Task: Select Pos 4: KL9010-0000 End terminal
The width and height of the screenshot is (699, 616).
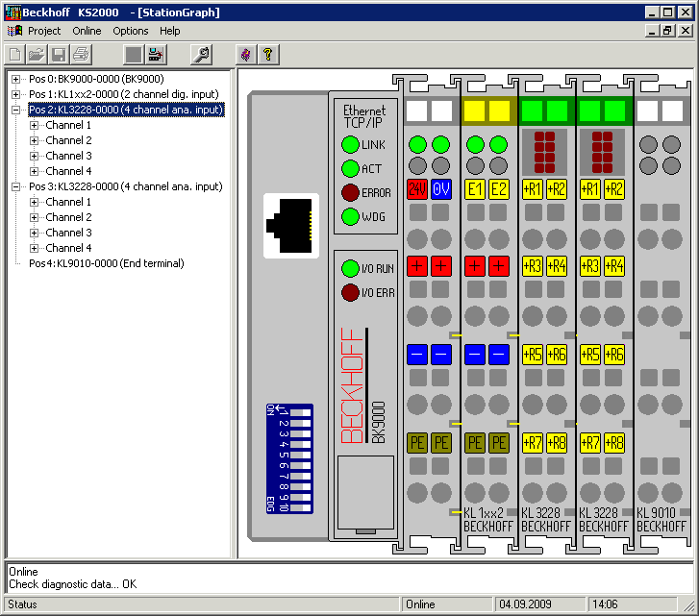Action: point(107,263)
